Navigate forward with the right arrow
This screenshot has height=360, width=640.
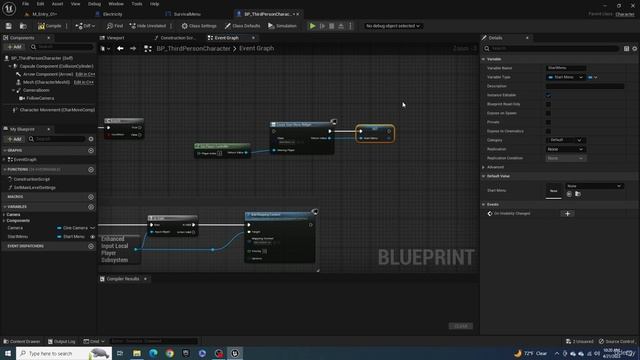(x=133, y=48)
